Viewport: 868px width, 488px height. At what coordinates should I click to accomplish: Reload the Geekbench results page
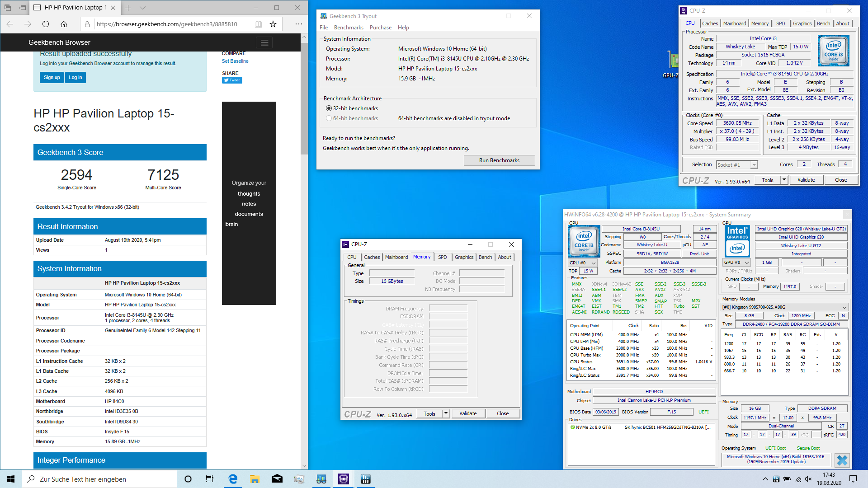click(x=46, y=24)
